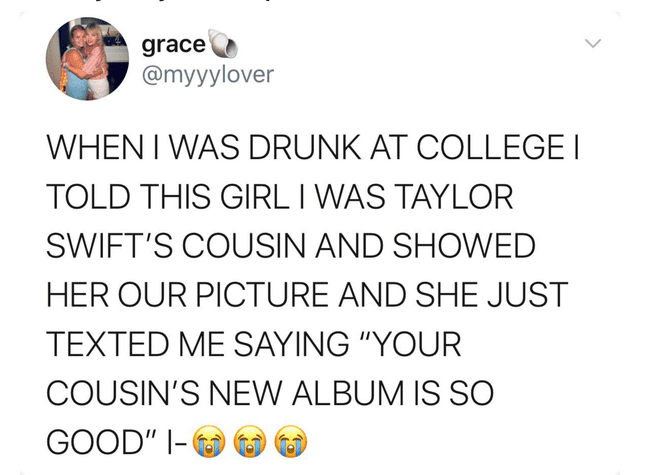Click the word ALBUM in the tweet
Screen dimensions: 661x475
click(348, 392)
